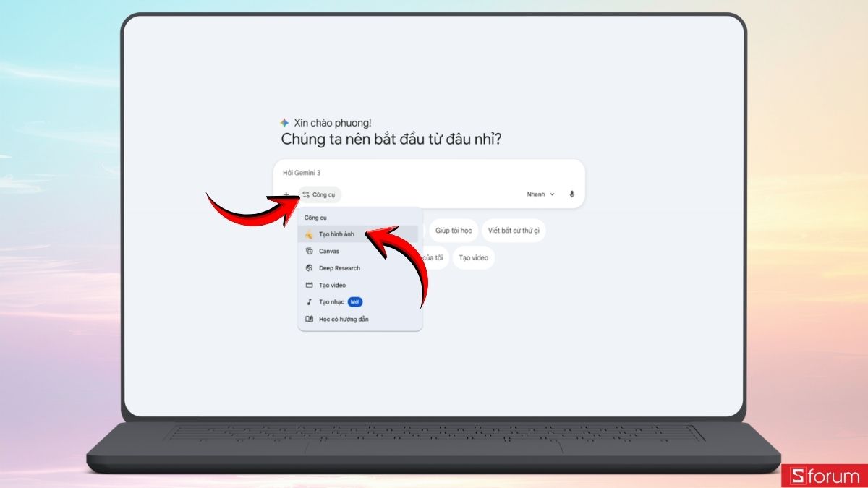Click the 'Chúng ta nên bắt đầu' heading
This screenshot has width=868, height=488.
[391, 140]
